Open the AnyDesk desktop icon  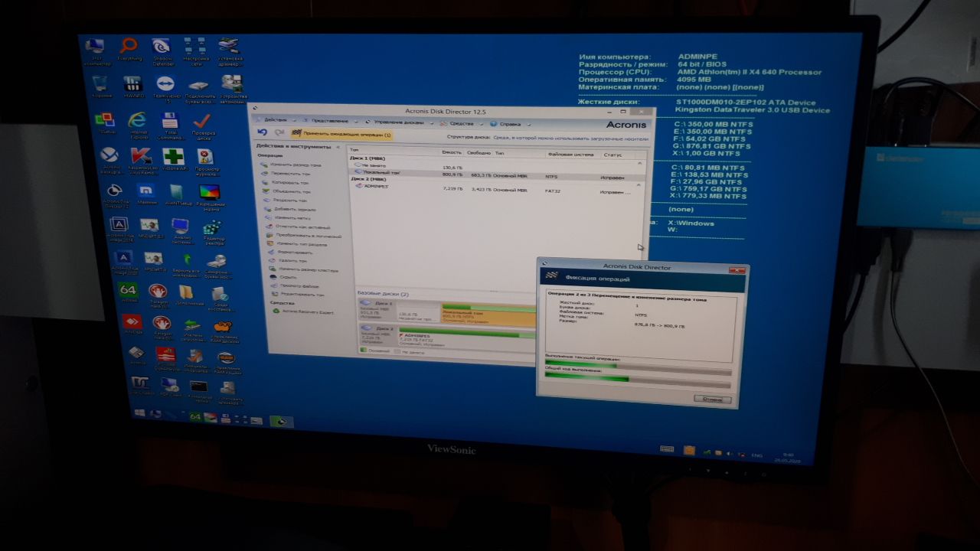[132, 324]
